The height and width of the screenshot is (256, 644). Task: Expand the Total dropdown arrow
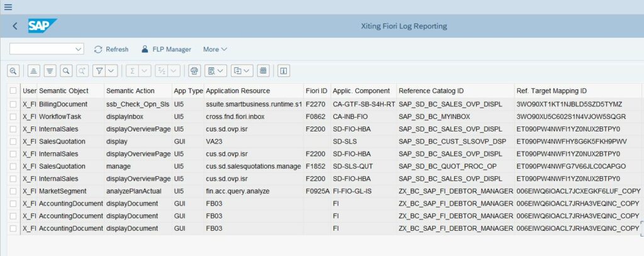145,70
